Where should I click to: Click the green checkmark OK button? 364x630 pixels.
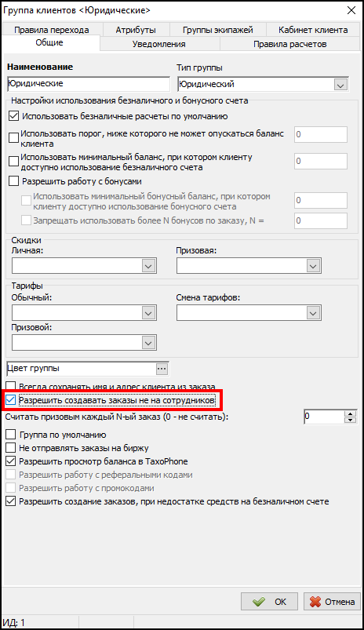click(x=269, y=602)
